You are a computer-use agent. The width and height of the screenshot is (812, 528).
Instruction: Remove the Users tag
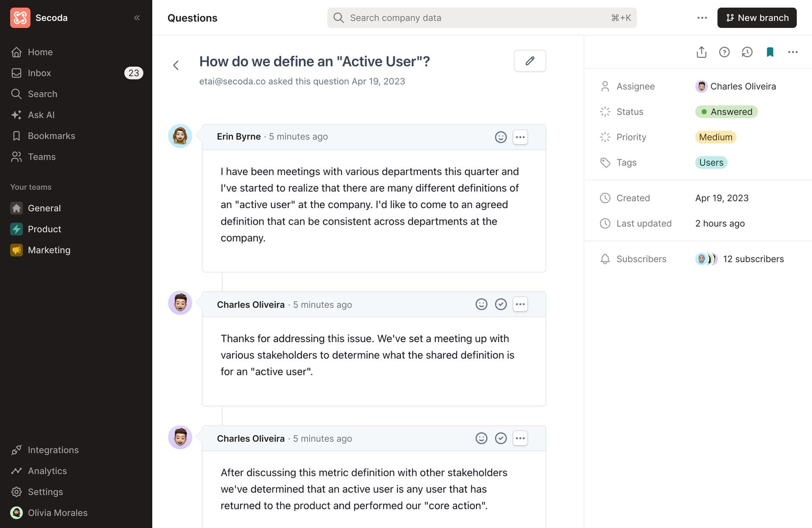point(712,162)
